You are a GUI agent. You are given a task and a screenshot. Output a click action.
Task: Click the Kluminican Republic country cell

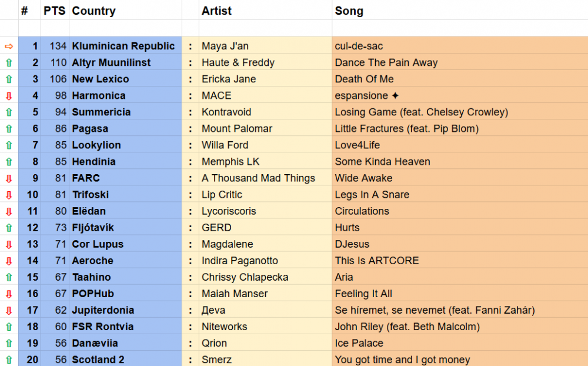click(x=123, y=46)
